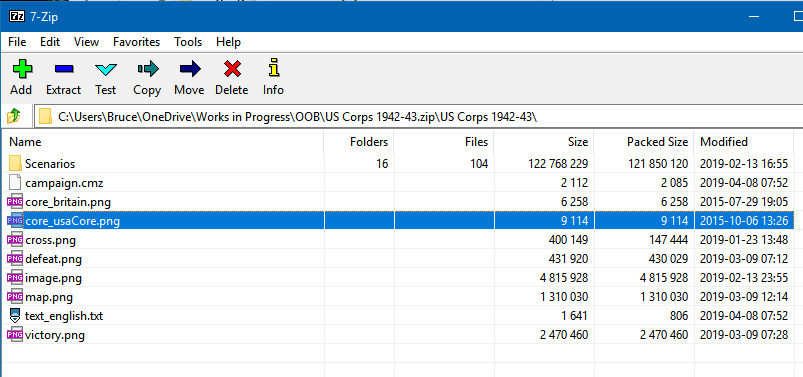Viewport: 803px width, 377px height.
Task: Click the blue Extract toolbar icon
Action: pyautogui.click(x=64, y=69)
